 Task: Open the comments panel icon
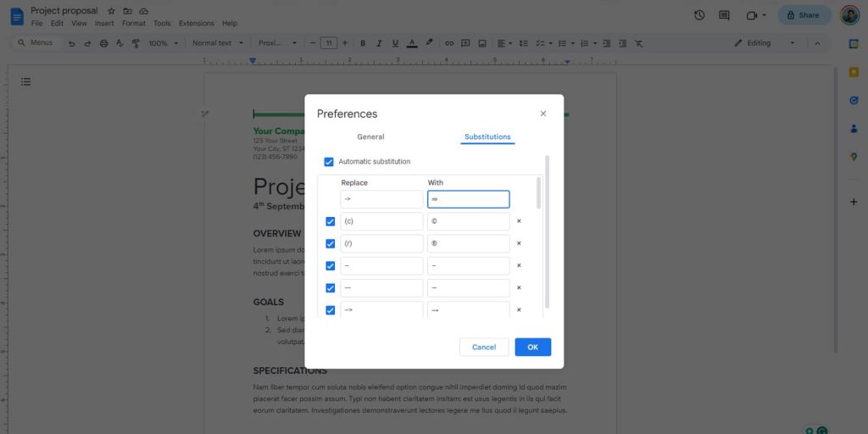coord(724,15)
